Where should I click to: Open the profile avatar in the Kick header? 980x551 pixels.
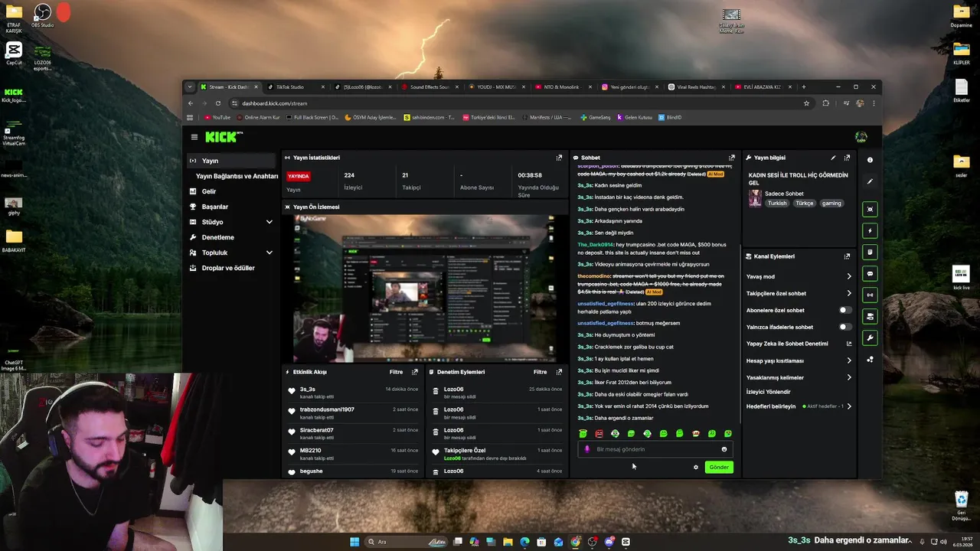(x=861, y=137)
